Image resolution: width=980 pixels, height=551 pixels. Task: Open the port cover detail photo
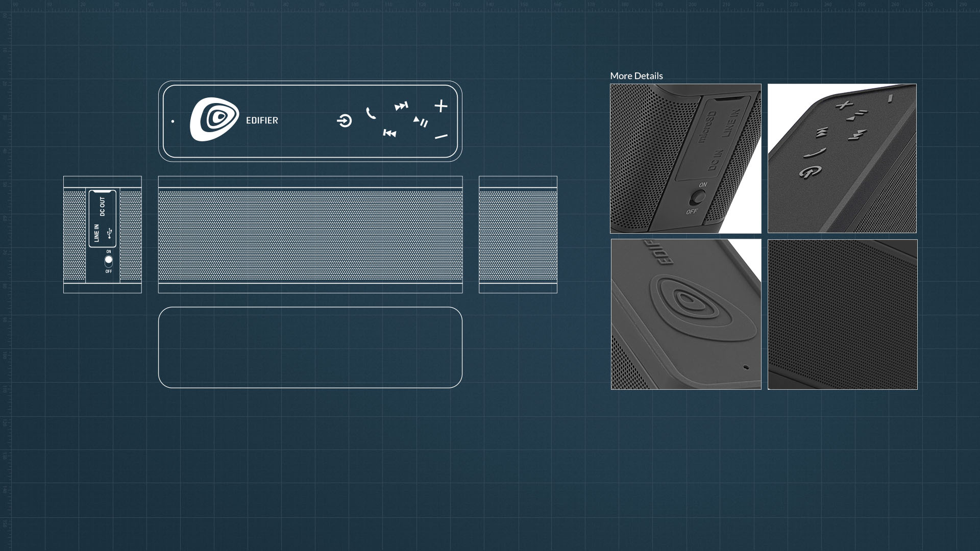(x=685, y=159)
